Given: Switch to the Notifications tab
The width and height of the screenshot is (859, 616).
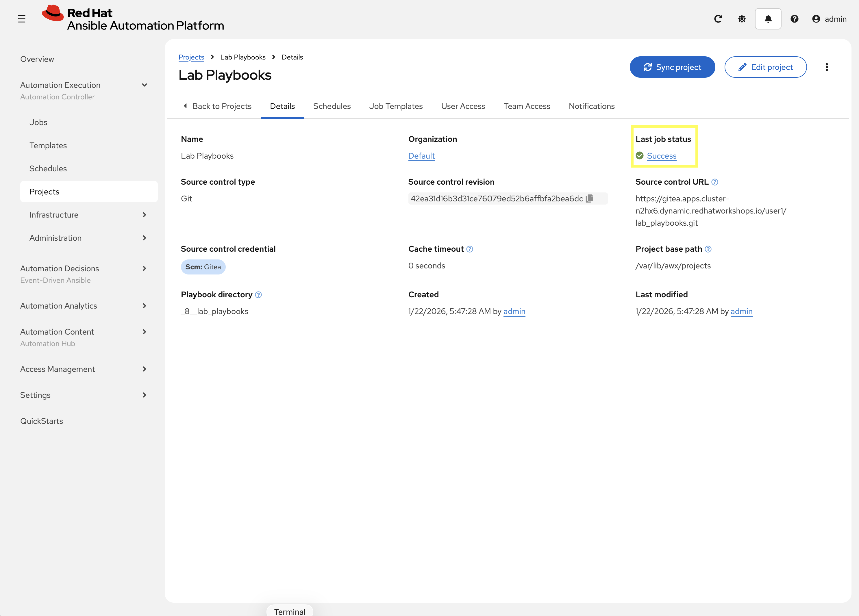Looking at the screenshot, I should [592, 106].
